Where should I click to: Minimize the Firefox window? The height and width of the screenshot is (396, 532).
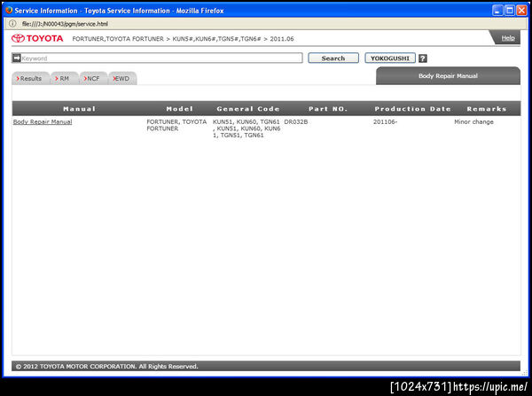coord(497,11)
